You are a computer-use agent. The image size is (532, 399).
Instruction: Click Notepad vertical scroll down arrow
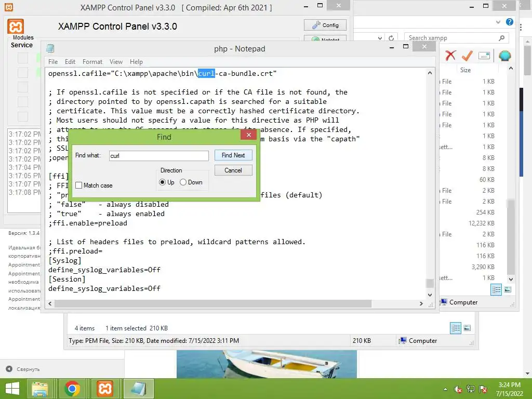[430, 295]
